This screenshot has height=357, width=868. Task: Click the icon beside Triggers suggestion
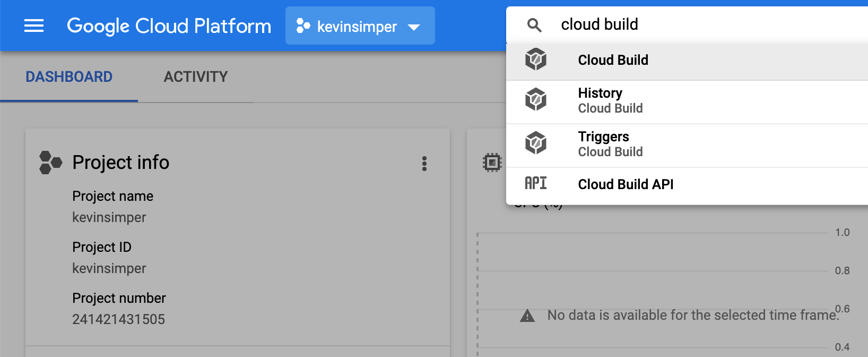536,143
